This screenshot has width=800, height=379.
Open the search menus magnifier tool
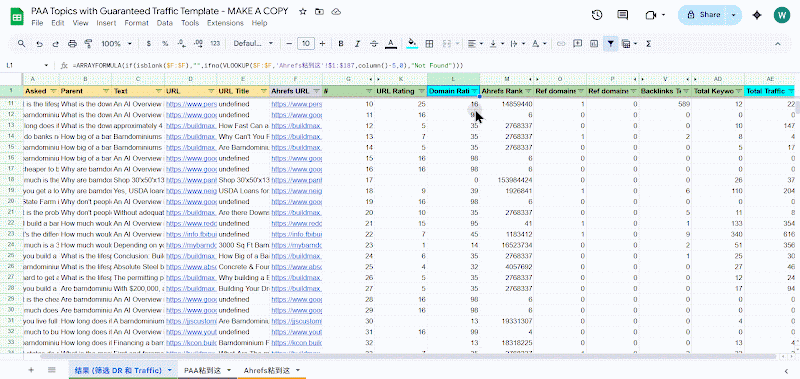tap(21, 44)
